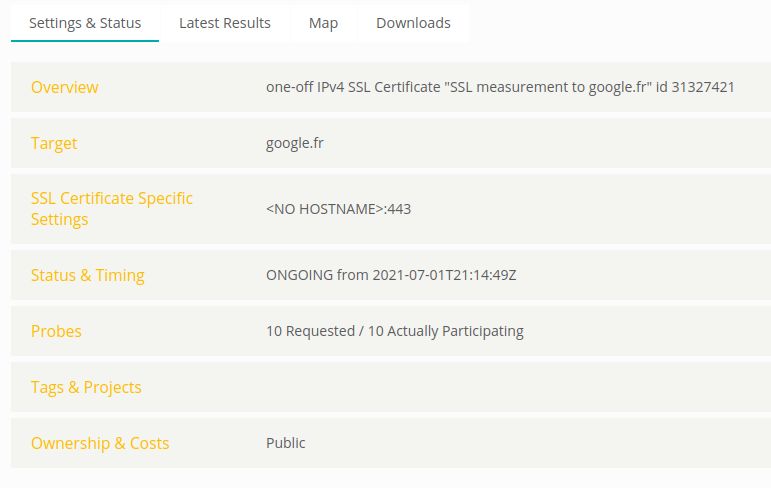Click the Public ownership value
The width and height of the screenshot is (771, 488).
(285, 443)
